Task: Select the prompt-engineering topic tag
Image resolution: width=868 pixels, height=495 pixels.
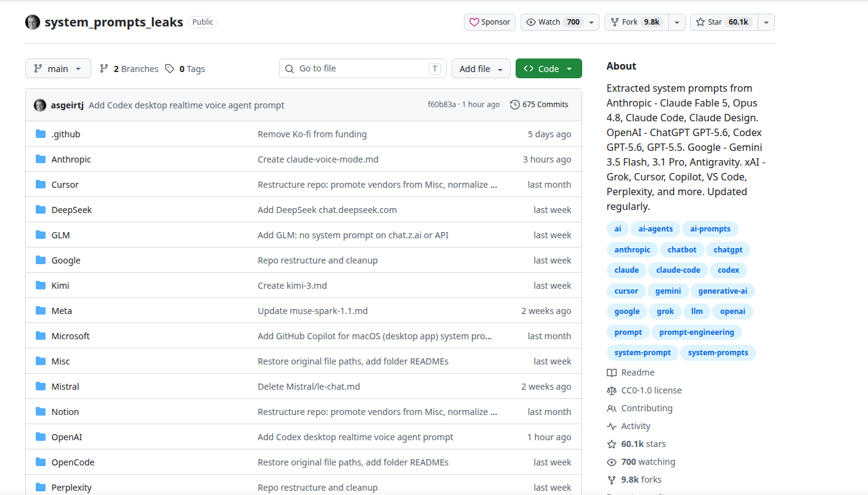Action: (x=697, y=332)
